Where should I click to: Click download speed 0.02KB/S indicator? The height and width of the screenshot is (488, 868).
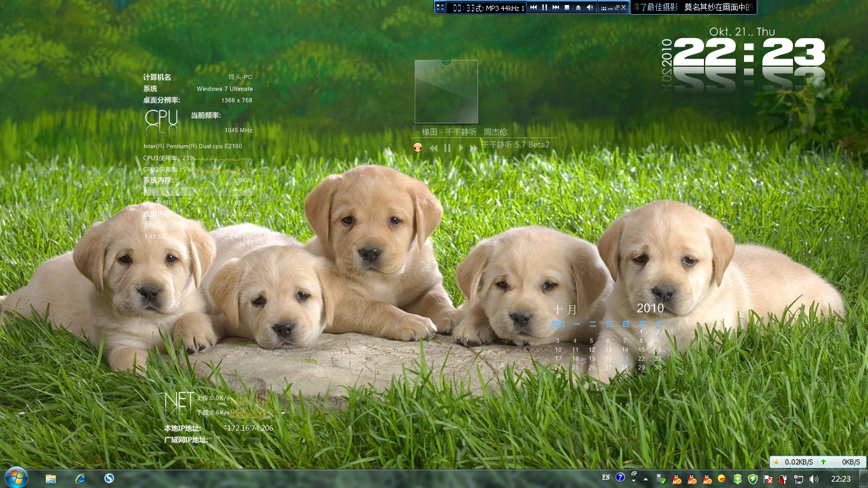point(794,462)
